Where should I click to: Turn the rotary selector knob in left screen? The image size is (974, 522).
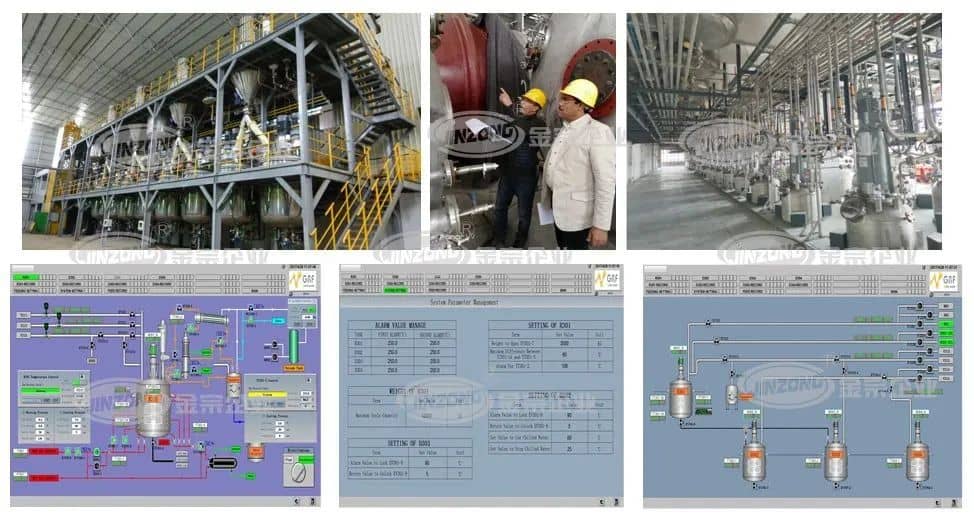coord(297,472)
